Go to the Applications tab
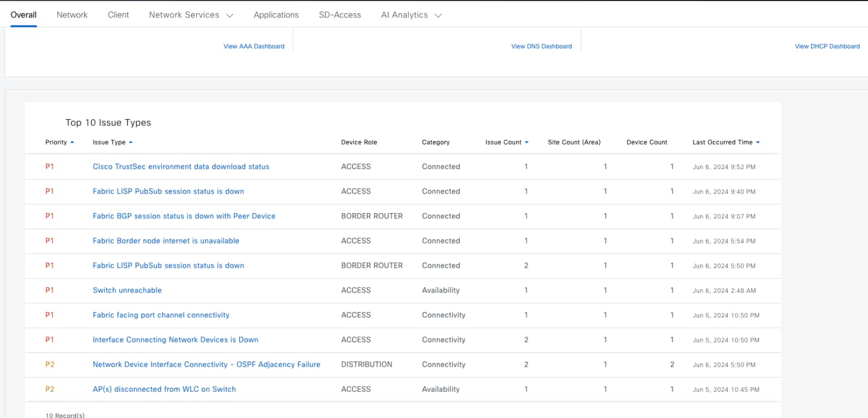868x418 pixels. click(276, 15)
